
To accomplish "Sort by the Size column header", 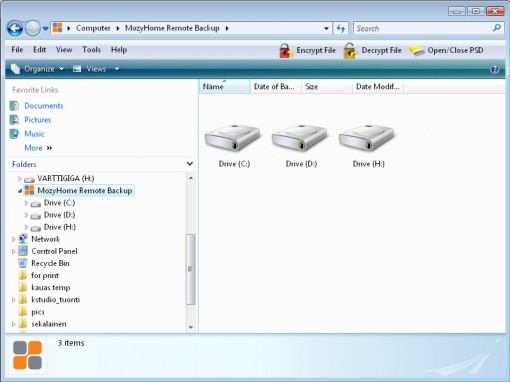I will [x=327, y=87].
